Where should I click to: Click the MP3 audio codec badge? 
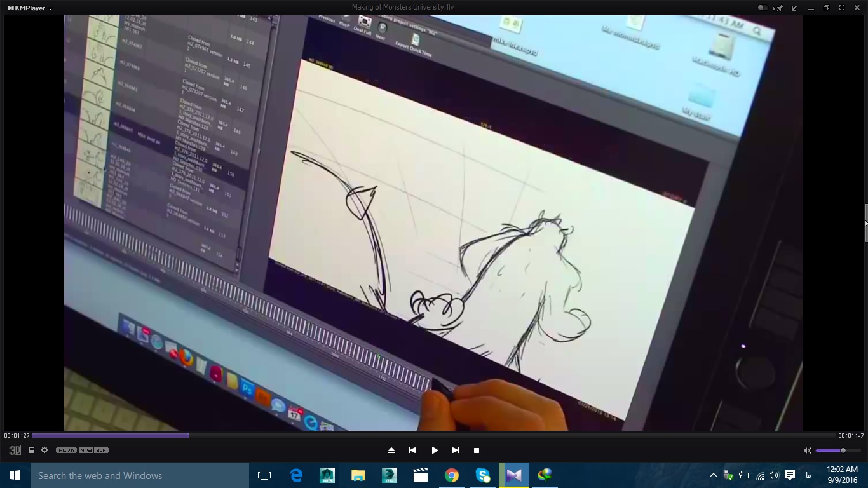click(x=86, y=450)
